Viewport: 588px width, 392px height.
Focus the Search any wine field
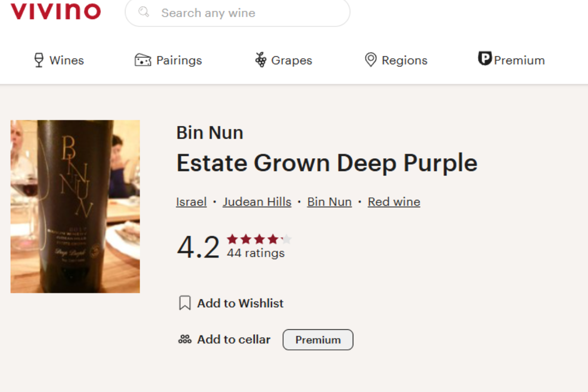click(x=238, y=12)
